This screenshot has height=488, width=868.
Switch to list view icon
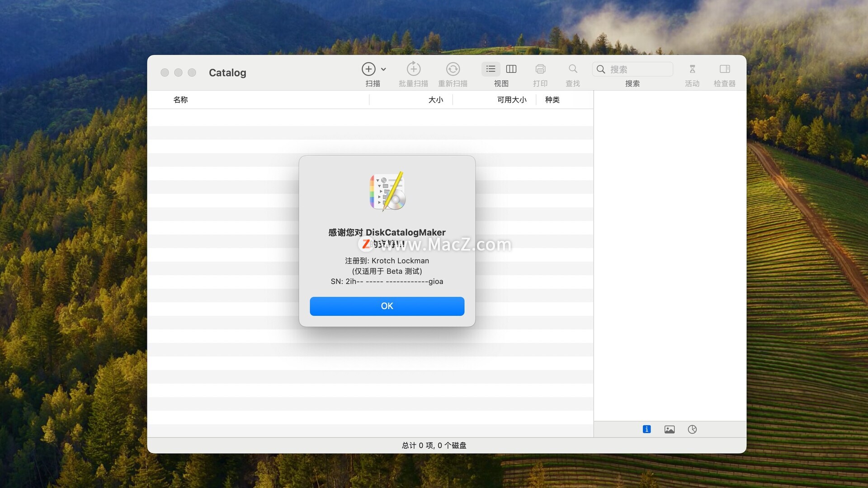[491, 69]
